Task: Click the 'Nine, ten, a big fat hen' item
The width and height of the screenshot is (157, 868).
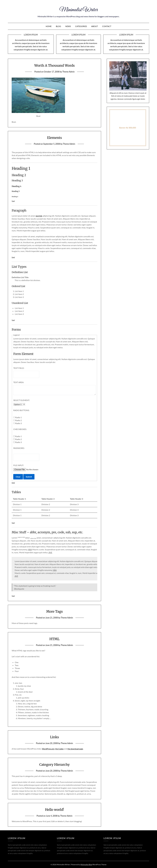Action: point(27,704)
